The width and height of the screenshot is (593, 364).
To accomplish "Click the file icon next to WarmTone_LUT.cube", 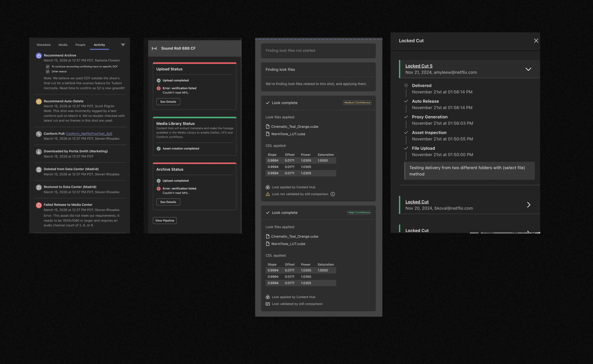I will 268,134.
